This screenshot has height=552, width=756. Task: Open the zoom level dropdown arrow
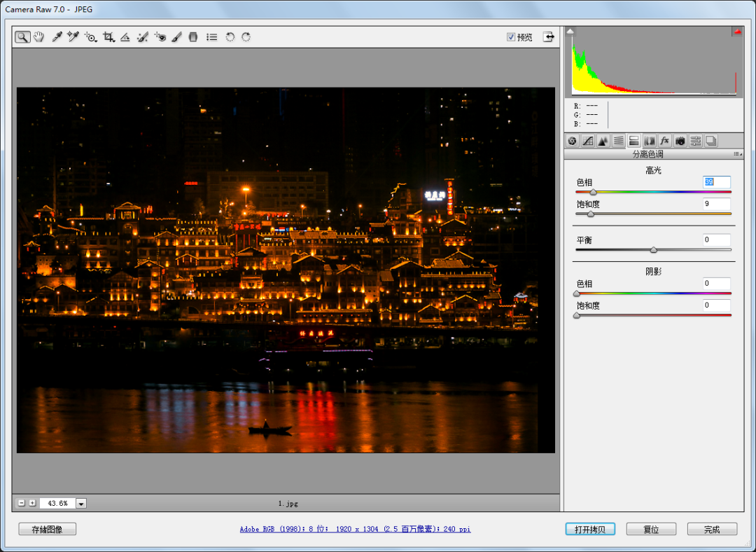[81, 503]
